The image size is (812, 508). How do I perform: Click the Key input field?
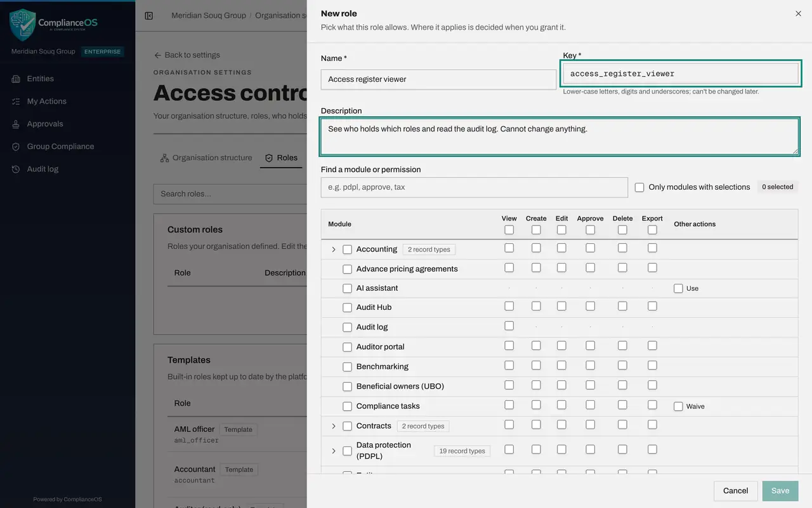(681, 74)
